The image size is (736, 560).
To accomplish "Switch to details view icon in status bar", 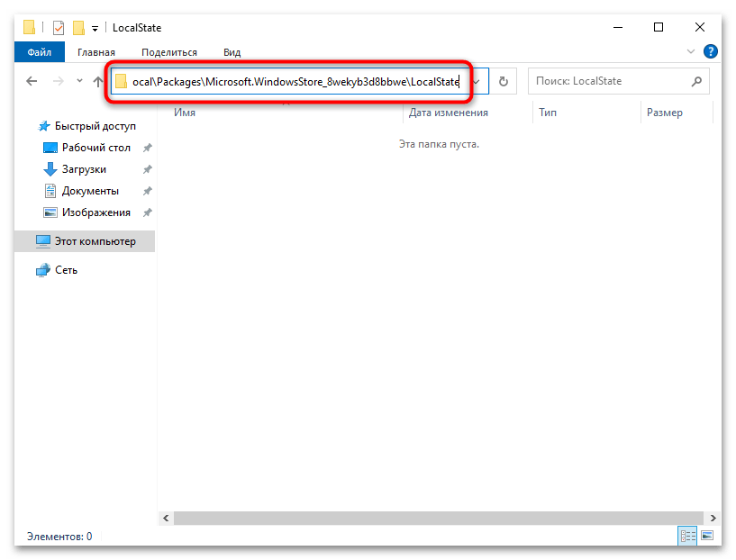I will (x=687, y=535).
